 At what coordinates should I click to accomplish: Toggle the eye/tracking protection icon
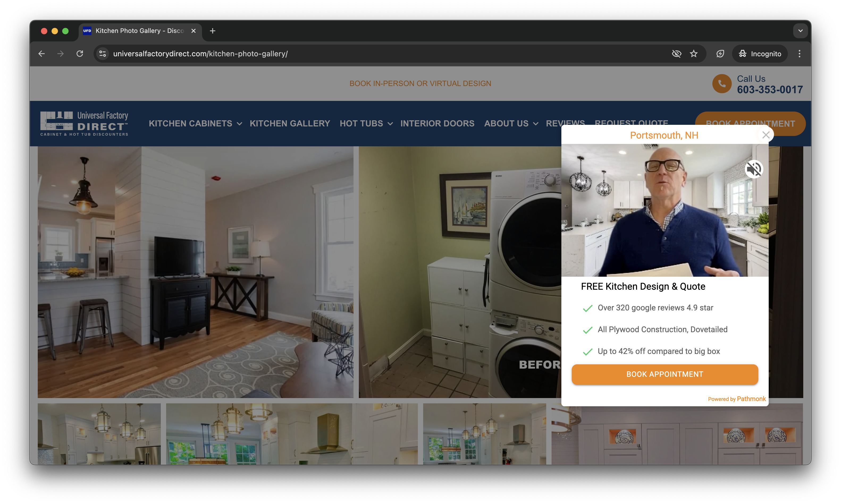click(676, 53)
